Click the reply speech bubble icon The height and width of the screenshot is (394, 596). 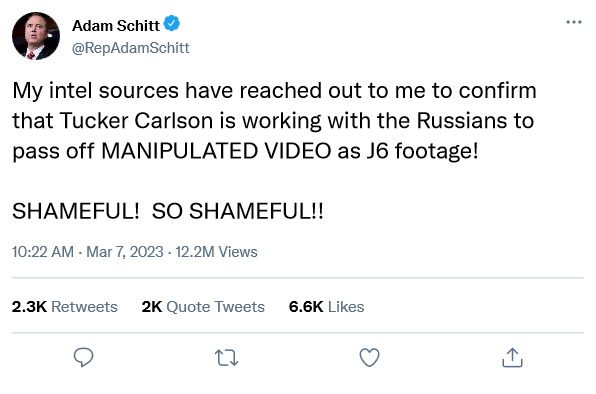click(x=83, y=357)
